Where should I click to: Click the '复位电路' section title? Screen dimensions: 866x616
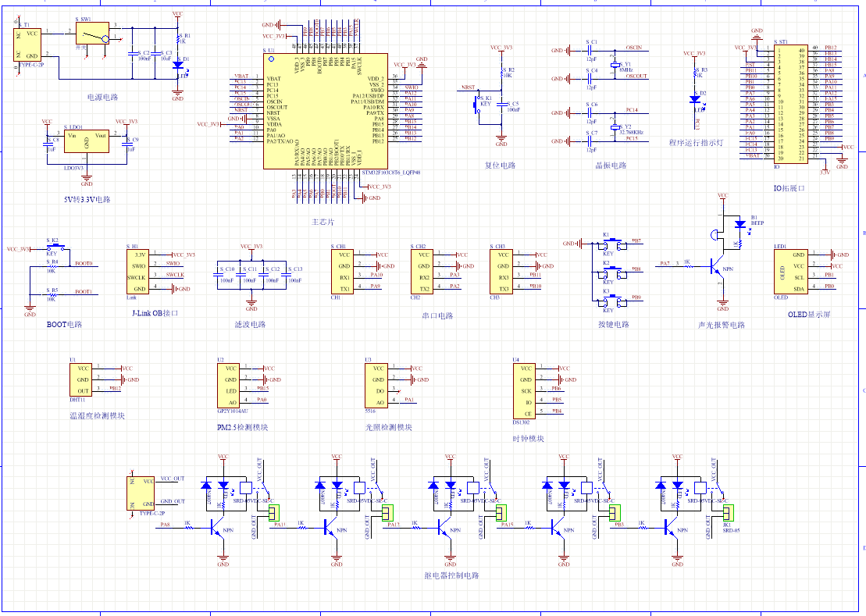click(x=500, y=165)
